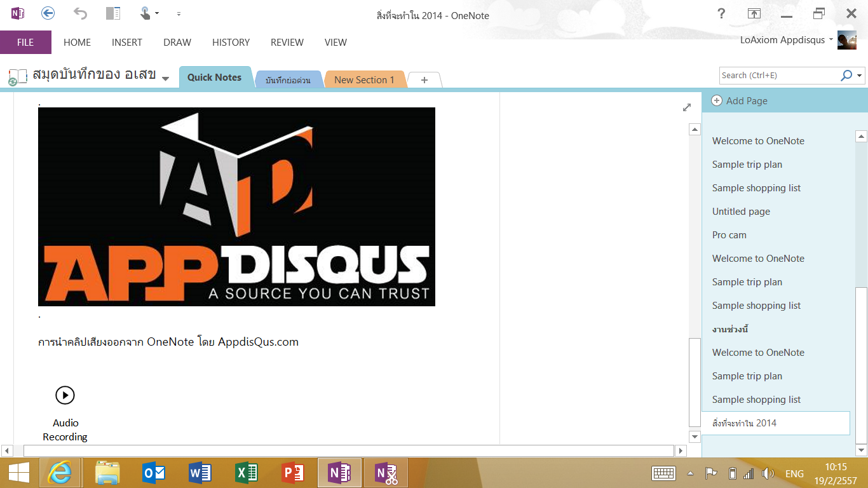Screen dimensions: 868x488
Task: Click the Full Page View ribbon icon
Action: [x=754, y=14]
